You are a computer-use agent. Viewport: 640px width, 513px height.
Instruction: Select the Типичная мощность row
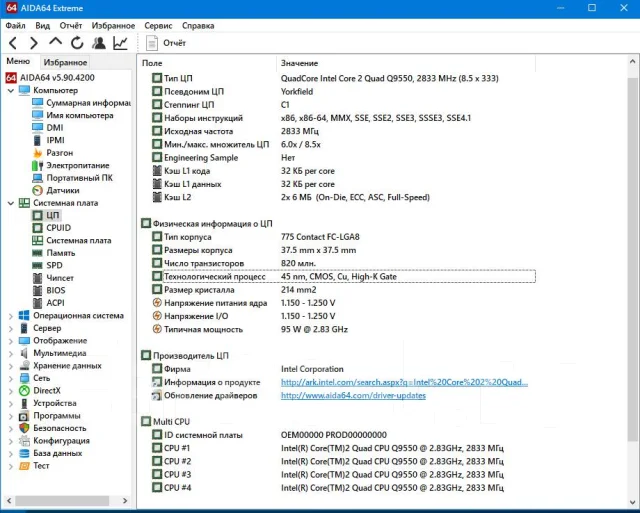pos(343,329)
